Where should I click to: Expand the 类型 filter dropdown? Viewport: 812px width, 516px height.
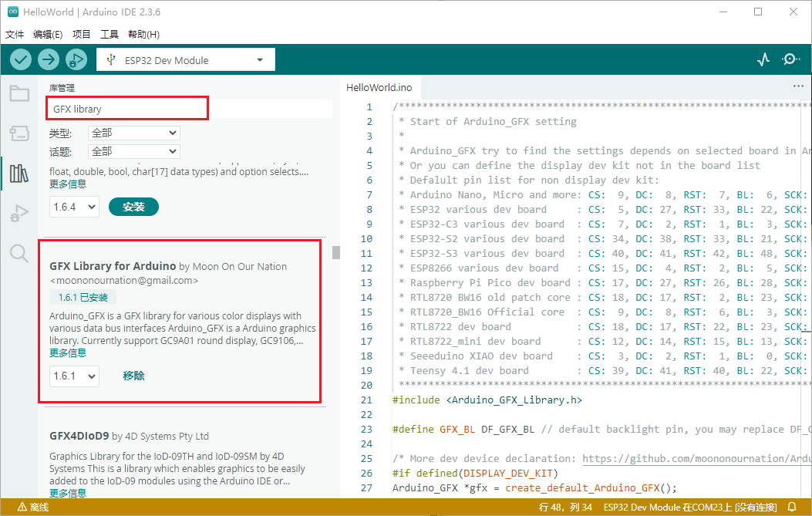click(x=133, y=133)
